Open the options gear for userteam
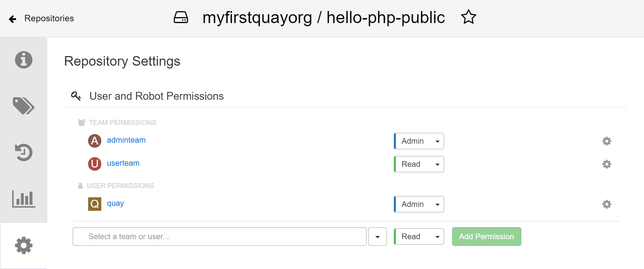This screenshot has width=644, height=269. (x=607, y=164)
